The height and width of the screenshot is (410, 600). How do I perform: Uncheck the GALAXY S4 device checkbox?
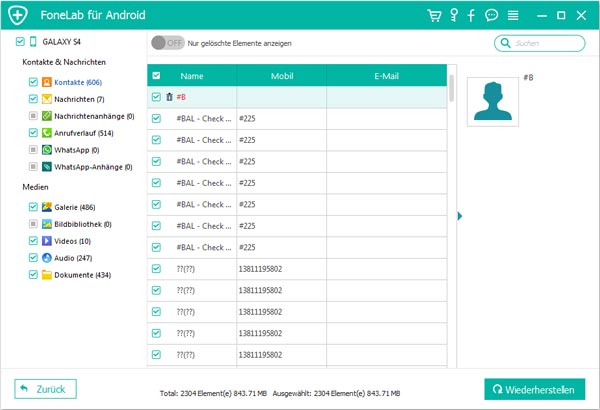[21, 43]
